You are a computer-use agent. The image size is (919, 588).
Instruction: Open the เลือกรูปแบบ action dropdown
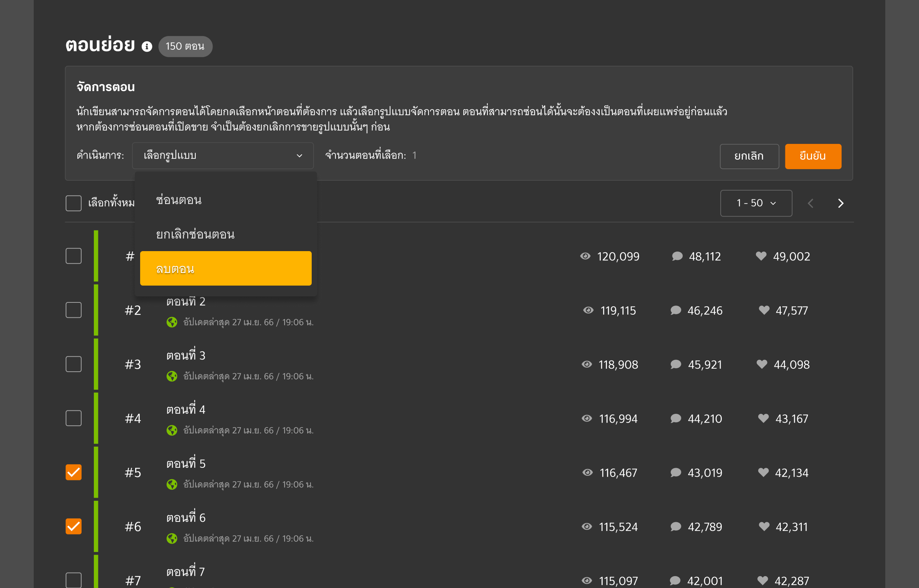pos(223,155)
